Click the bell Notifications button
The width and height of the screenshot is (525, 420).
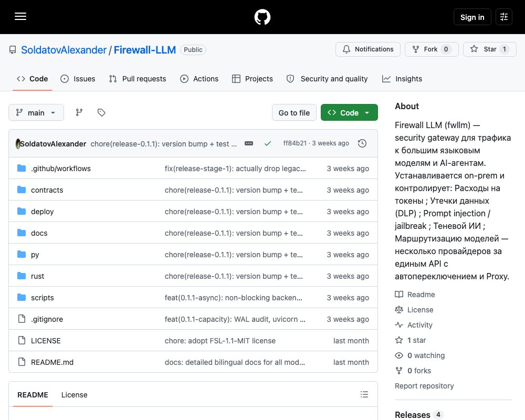click(368, 49)
